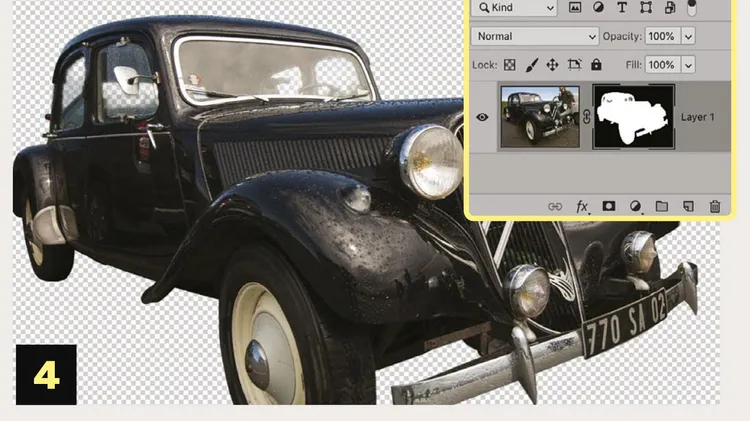The height and width of the screenshot is (421, 750).
Task: Click the Fill 100% field
Action: point(662,65)
